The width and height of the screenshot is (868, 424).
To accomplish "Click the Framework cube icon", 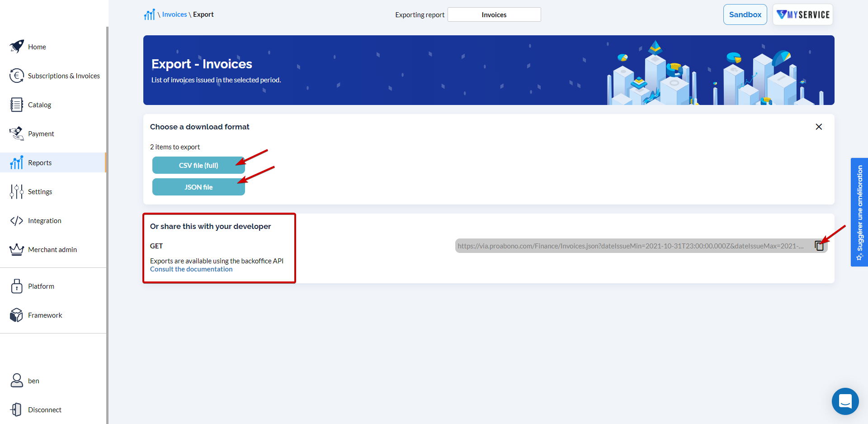I will tap(17, 315).
